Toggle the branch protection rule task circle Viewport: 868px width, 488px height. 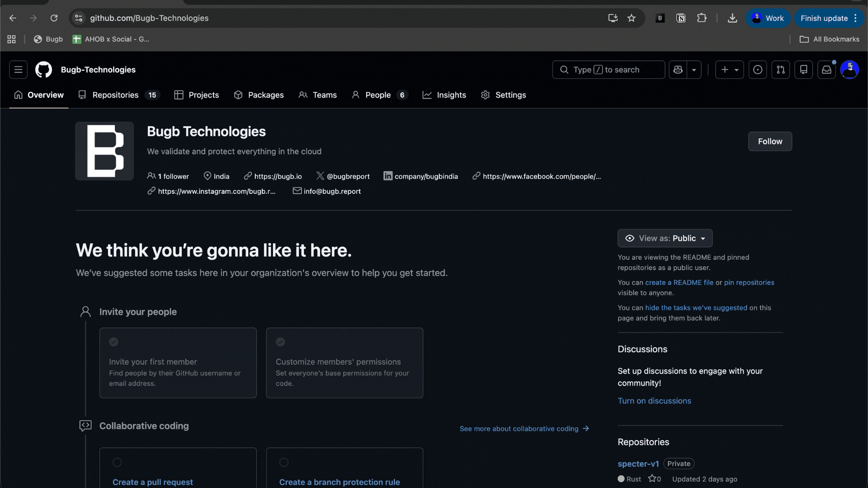click(x=284, y=462)
